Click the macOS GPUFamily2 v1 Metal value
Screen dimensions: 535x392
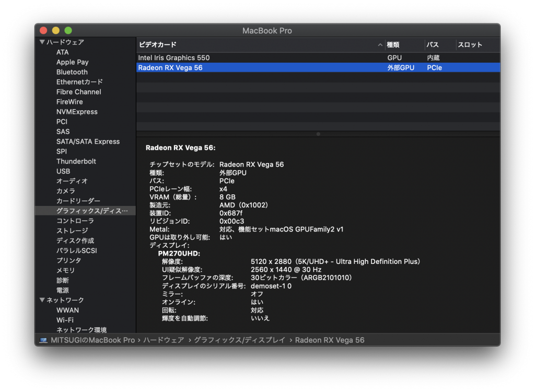click(281, 229)
